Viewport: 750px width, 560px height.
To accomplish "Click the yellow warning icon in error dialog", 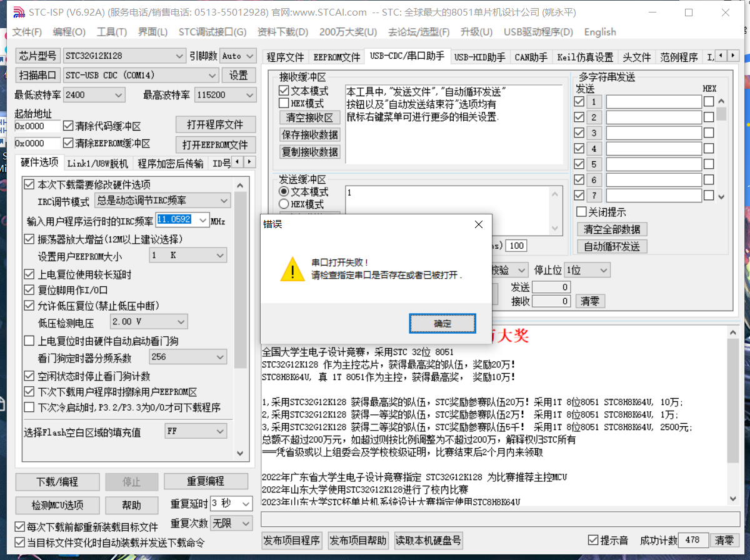I will tap(292, 269).
